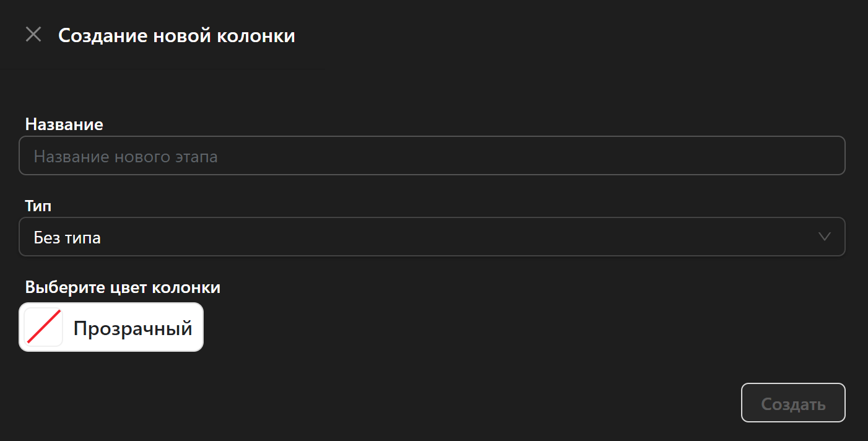Click the "Выберите цвет колонки" label

pos(123,287)
